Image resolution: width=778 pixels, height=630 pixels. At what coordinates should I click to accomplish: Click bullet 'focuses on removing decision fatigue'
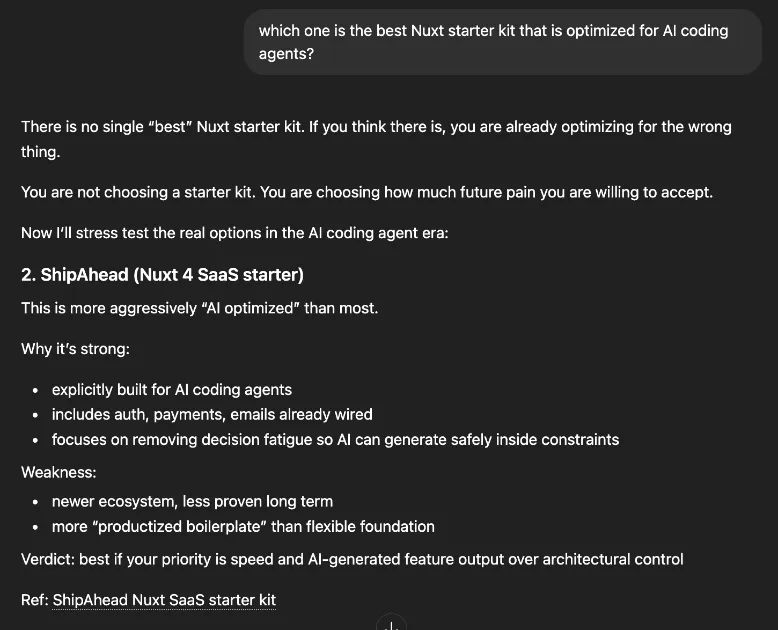(335, 440)
